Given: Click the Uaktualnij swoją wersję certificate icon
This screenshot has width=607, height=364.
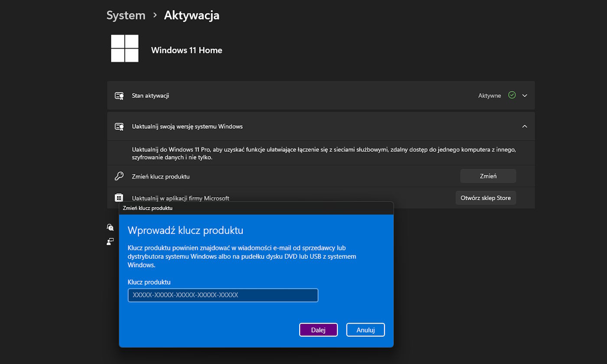Looking at the screenshot, I should pos(119,127).
